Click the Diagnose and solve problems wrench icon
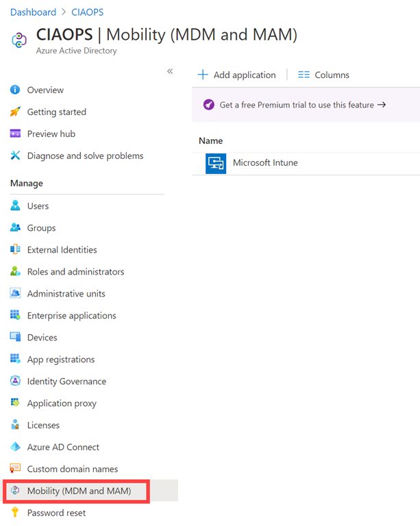Viewport: 420px width, 526px height. (x=15, y=156)
